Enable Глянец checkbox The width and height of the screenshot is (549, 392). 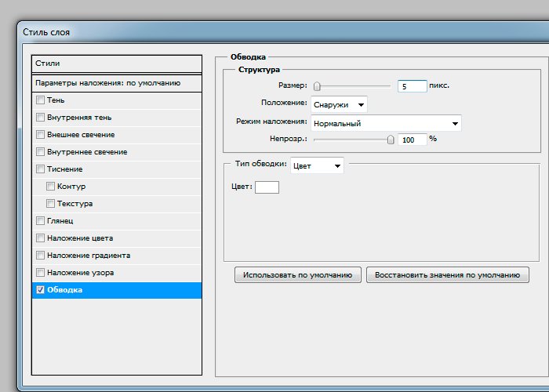pos(41,221)
